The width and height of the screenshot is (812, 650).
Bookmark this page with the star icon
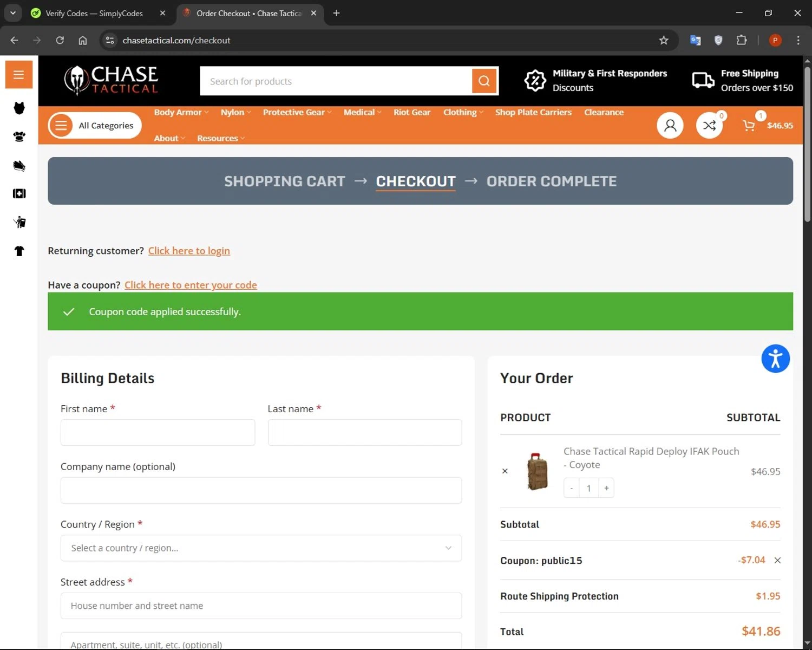click(x=664, y=40)
